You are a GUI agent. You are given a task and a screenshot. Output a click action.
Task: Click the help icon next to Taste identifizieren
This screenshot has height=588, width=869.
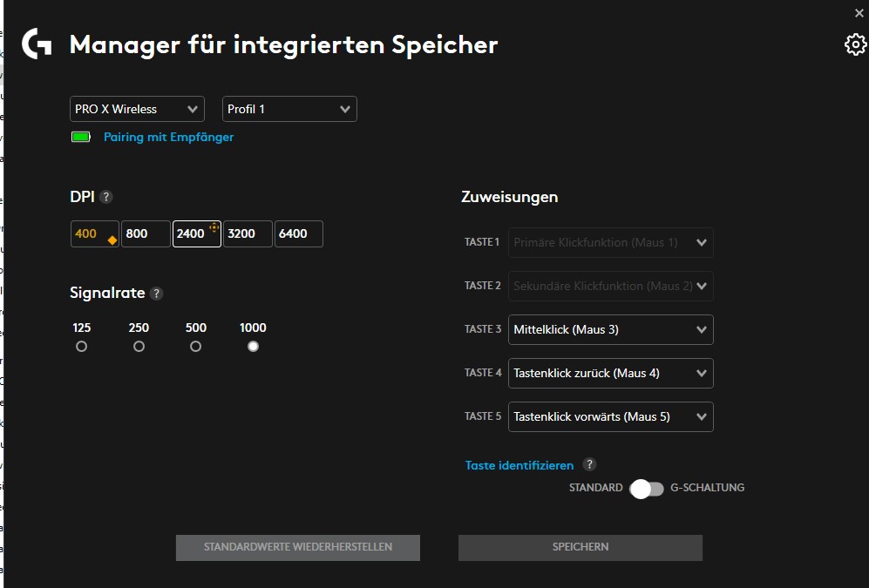(590, 465)
